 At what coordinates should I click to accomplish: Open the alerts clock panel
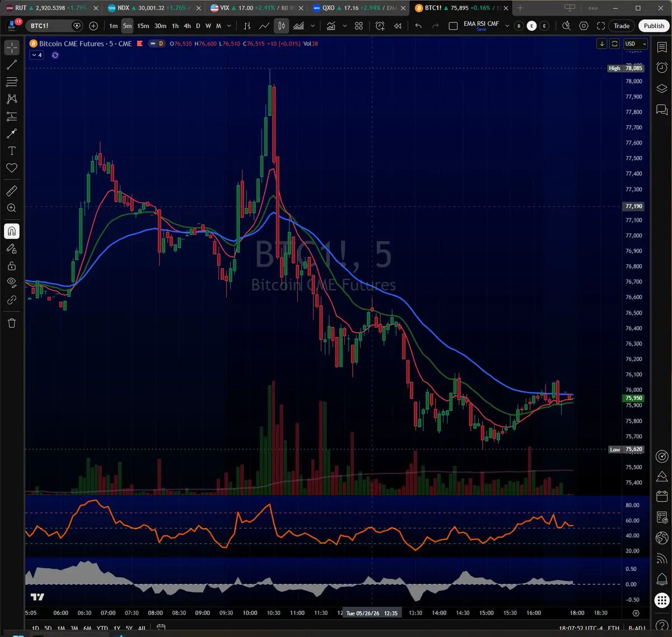coord(661,68)
